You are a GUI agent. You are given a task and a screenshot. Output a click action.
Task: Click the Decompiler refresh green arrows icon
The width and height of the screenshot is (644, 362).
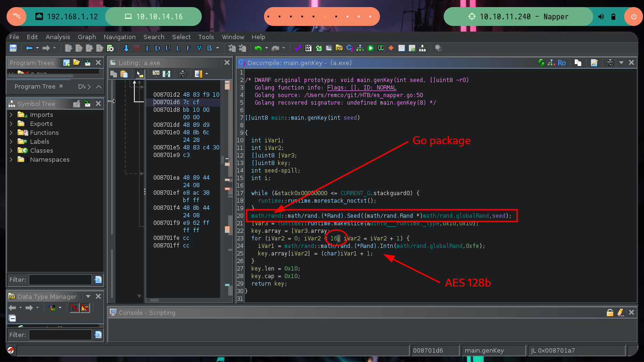click(541, 63)
